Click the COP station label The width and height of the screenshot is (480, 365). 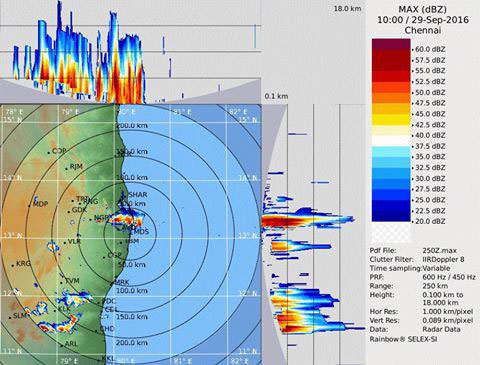click(x=59, y=151)
